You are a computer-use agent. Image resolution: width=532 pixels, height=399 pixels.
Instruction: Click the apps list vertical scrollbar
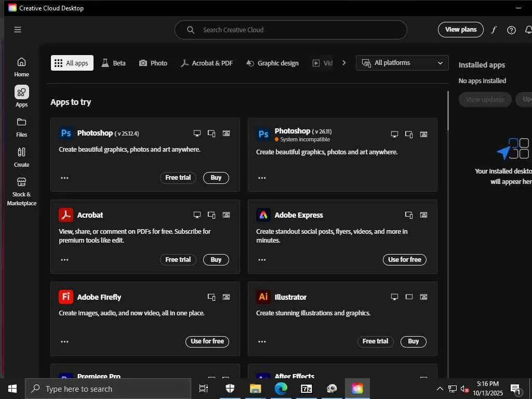coord(448,111)
